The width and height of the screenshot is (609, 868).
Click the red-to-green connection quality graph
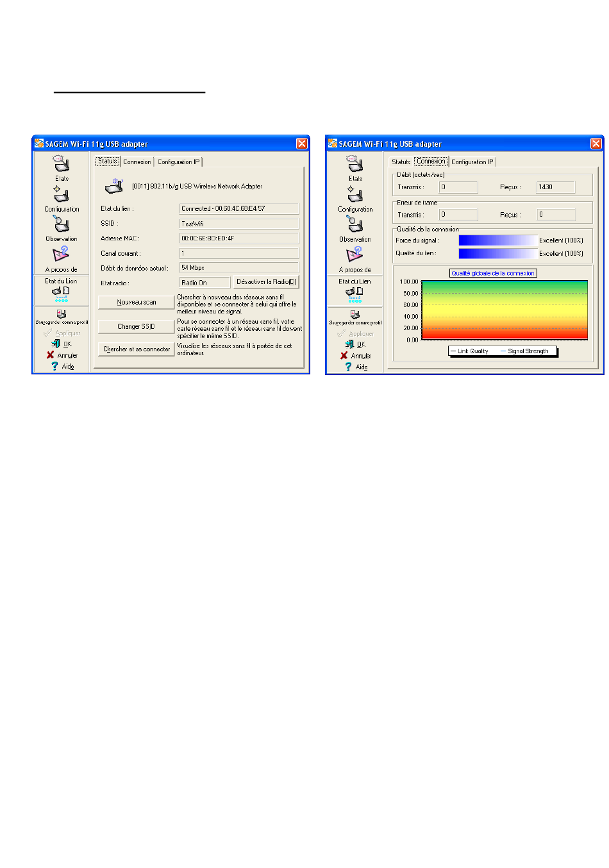click(505, 310)
